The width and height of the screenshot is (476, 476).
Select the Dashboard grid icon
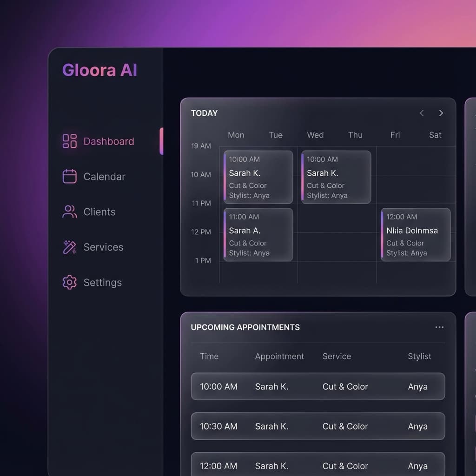(69, 141)
